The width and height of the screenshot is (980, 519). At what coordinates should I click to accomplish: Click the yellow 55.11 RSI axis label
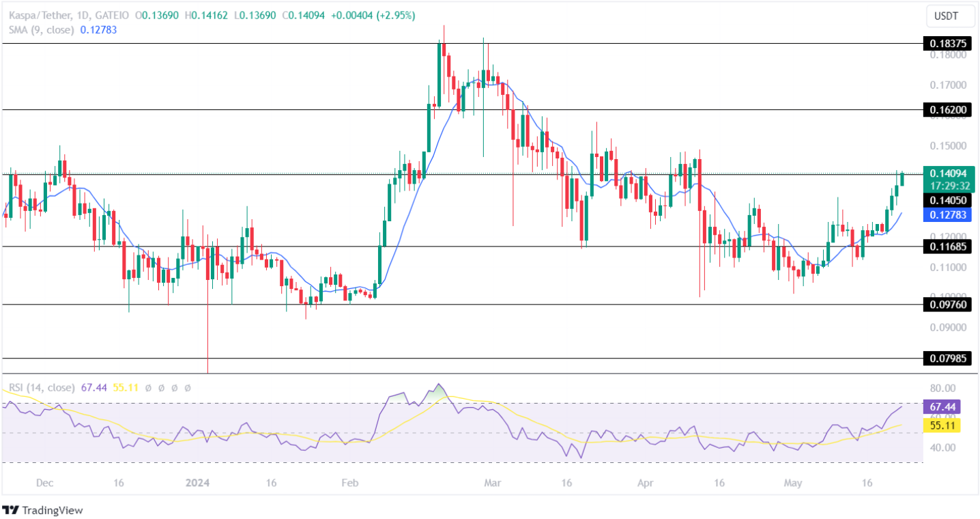(x=942, y=425)
